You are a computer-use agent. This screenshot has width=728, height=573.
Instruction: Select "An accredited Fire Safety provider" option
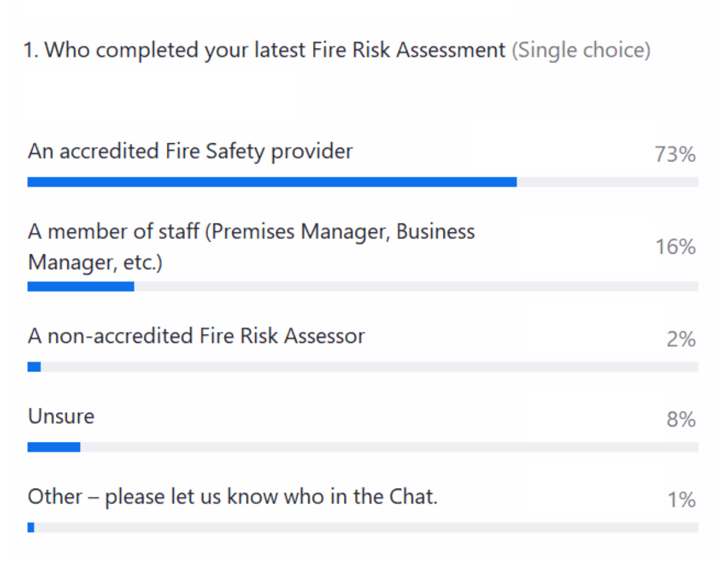click(x=190, y=151)
